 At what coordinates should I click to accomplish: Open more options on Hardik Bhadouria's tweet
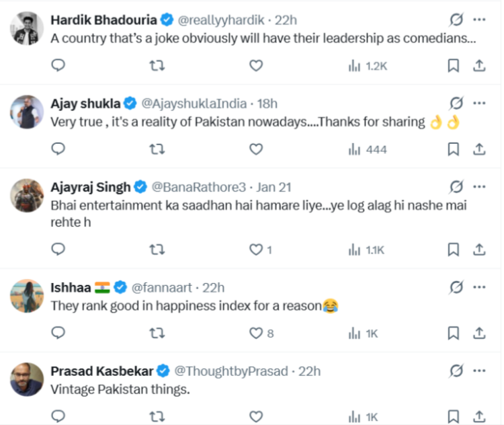pos(479,20)
